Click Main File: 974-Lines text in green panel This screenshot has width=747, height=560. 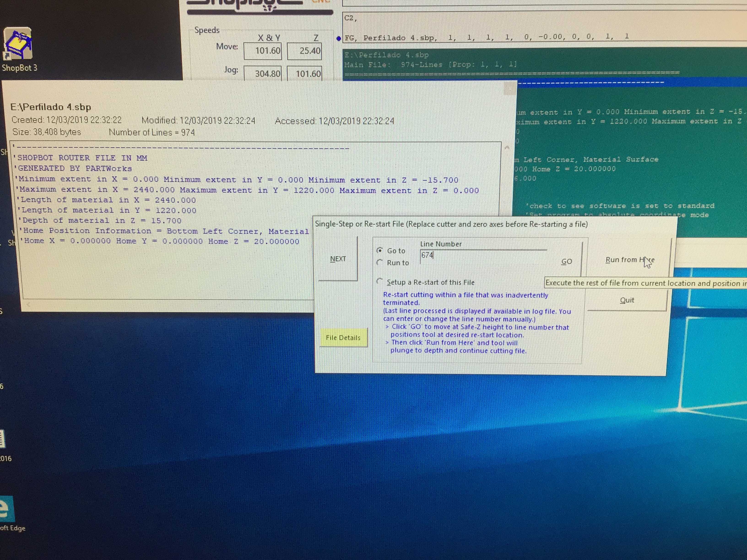[430, 65]
